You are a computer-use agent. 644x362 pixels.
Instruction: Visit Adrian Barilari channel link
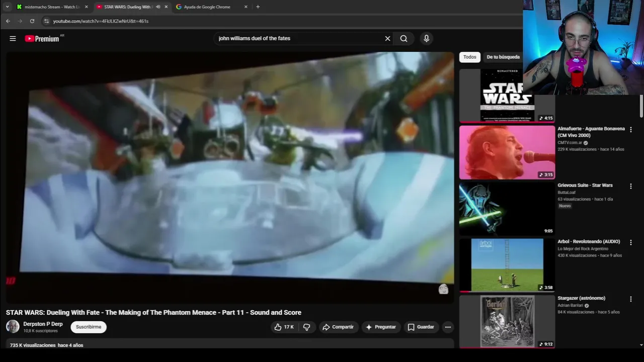click(570, 305)
